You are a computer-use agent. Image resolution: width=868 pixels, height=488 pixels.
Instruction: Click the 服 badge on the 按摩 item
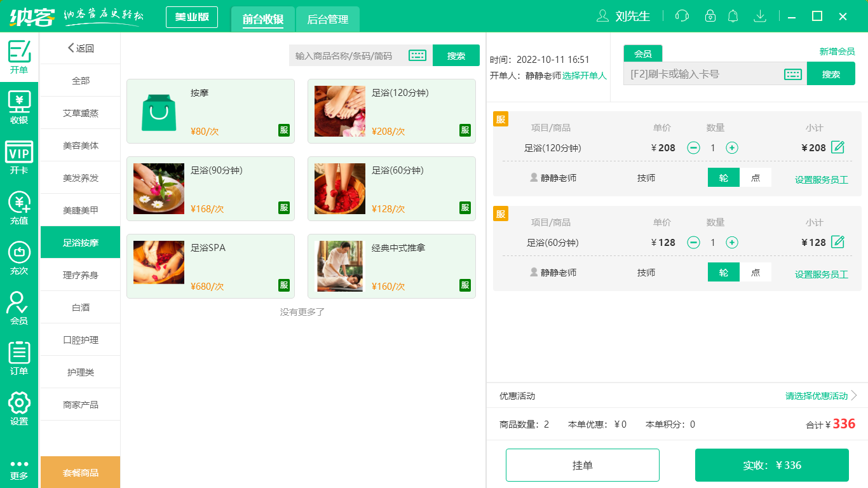click(283, 131)
